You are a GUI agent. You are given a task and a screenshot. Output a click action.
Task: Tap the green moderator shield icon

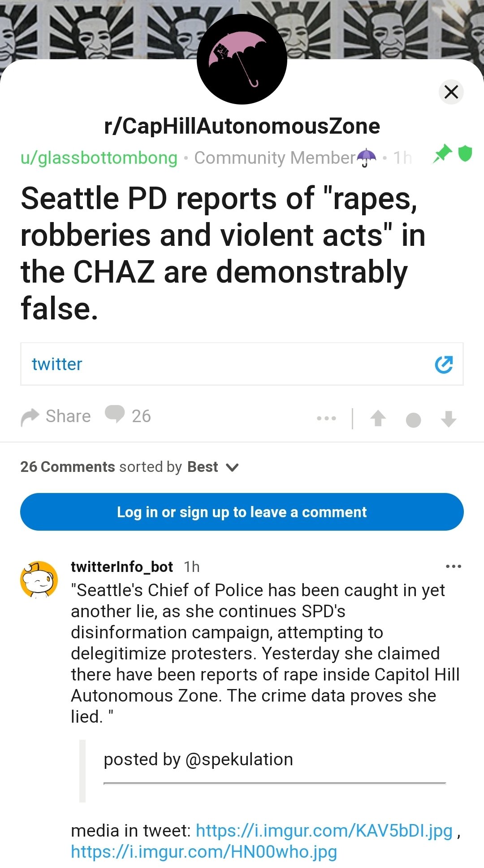tap(465, 153)
